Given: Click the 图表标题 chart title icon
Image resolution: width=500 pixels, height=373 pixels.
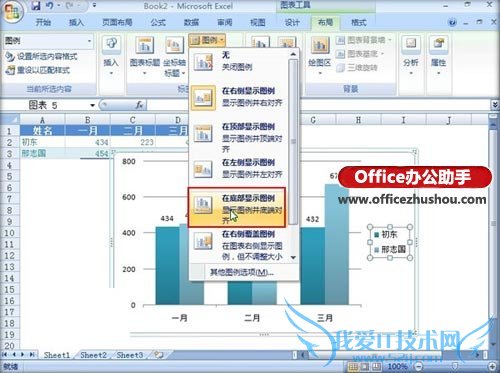Looking at the screenshot, I should [145, 45].
